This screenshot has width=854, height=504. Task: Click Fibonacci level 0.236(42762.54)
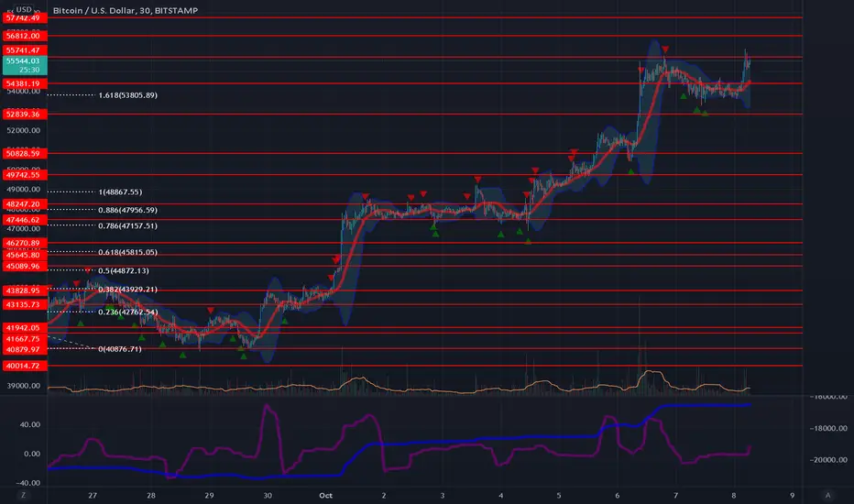pyautogui.click(x=128, y=312)
